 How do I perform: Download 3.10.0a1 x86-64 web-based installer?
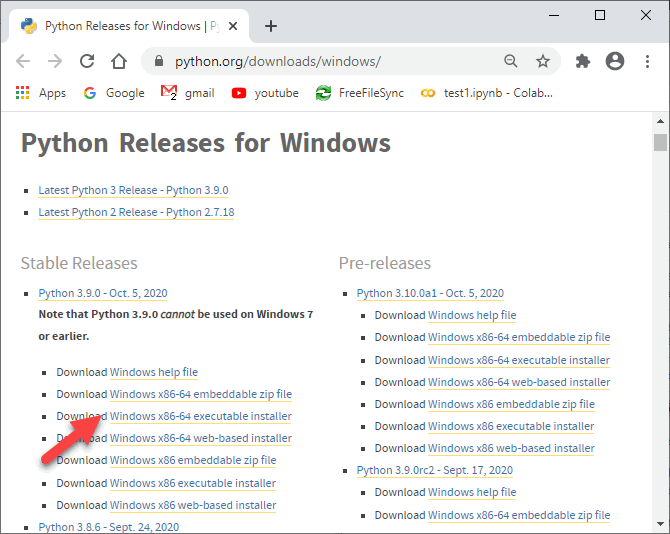(519, 382)
